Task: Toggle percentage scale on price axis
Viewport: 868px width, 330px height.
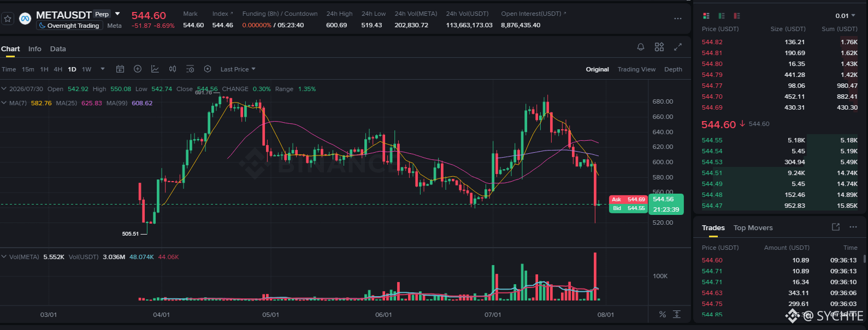Action: pyautogui.click(x=663, y=314)
